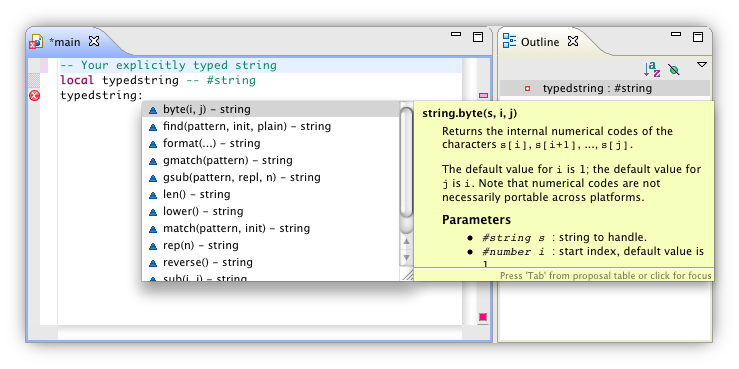Select the byte(i, j) completion proposal
This screenshot has height=369, width=739.
pos(271,109)
